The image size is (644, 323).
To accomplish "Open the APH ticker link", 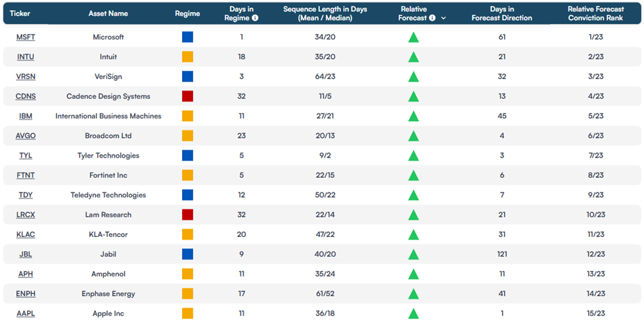I will point(26,274).
